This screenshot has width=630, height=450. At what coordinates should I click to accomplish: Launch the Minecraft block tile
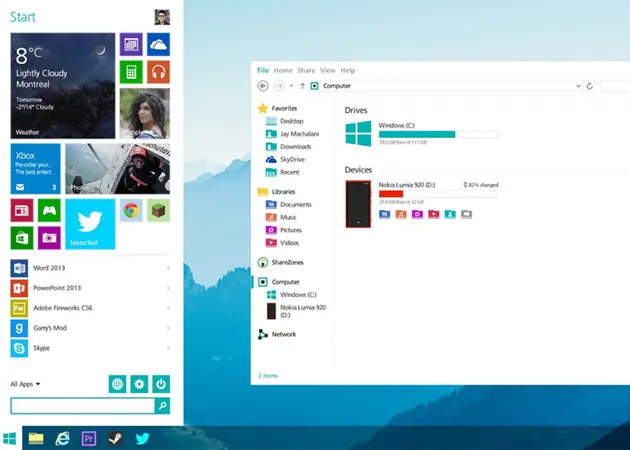tap(158, 210)
